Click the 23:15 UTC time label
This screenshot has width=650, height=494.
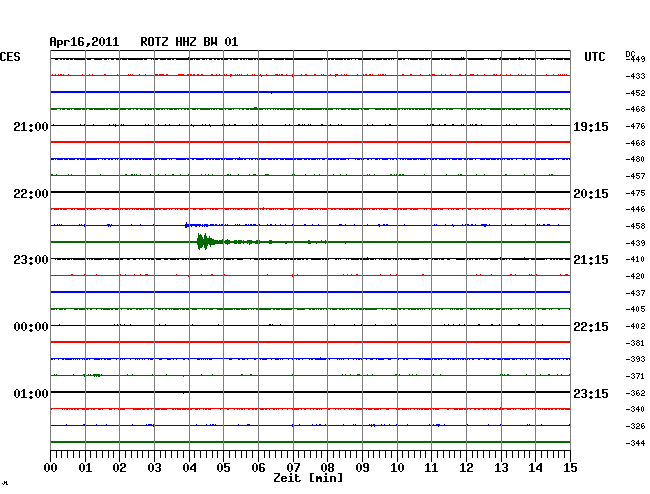591,393
